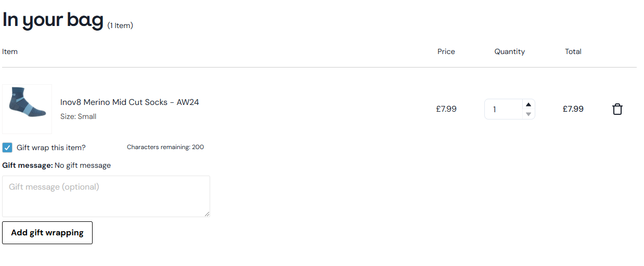
Task: Decrease quantity with the down arrow
Action: pos(529,114)
